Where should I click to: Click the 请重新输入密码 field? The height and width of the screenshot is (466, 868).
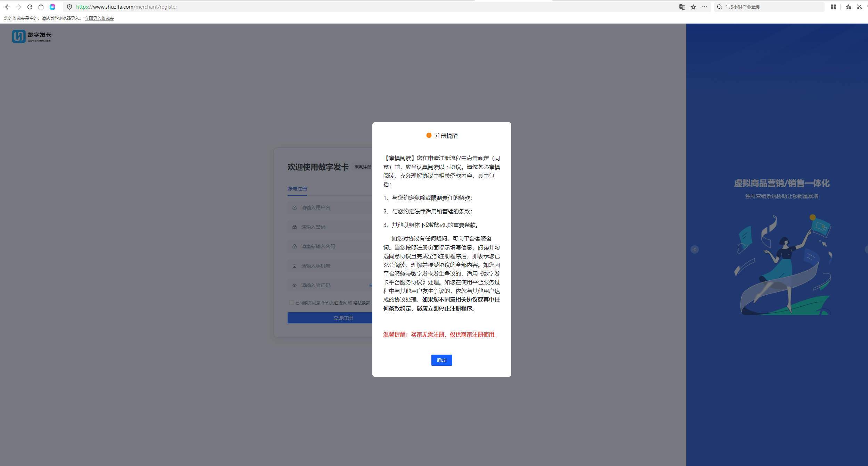point(330,246)
